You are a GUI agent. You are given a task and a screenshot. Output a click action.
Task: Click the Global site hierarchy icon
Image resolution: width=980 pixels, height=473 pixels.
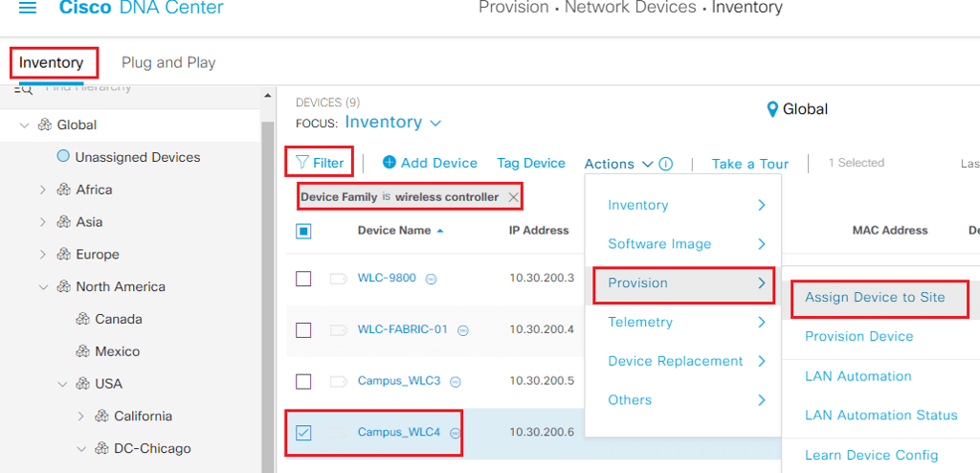tap(44, 124)
